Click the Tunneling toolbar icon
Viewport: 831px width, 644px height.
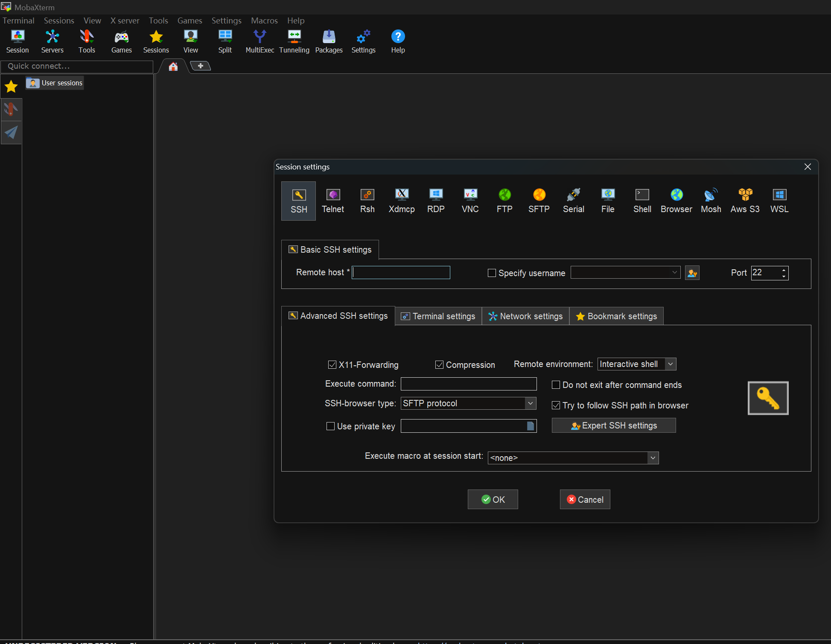294,41
